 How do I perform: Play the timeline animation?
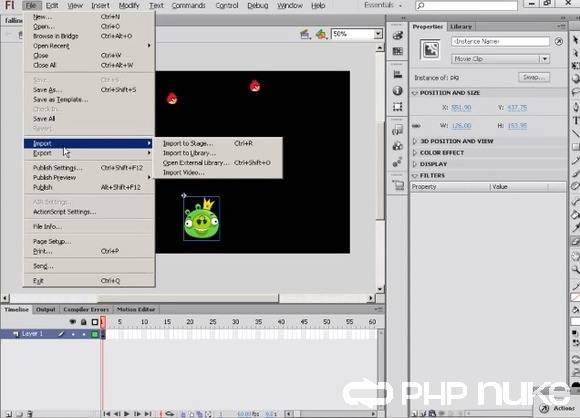pos(127,414)
